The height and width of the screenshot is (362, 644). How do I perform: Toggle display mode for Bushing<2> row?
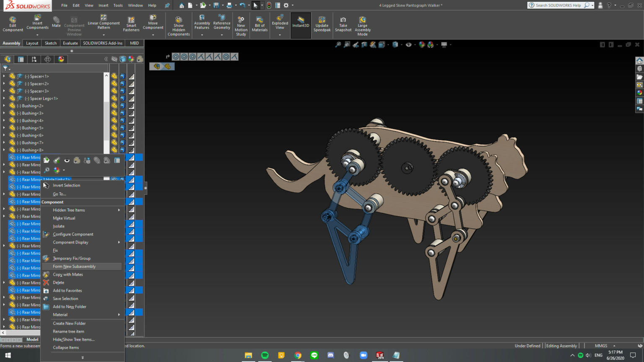tap(122, 106)
